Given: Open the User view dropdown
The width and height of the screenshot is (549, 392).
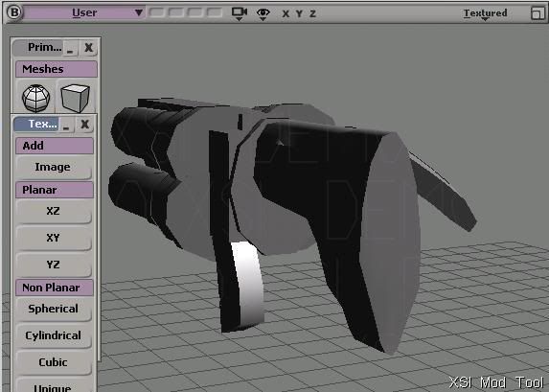Looking at the screenshot, I should [x=84, y=13].
